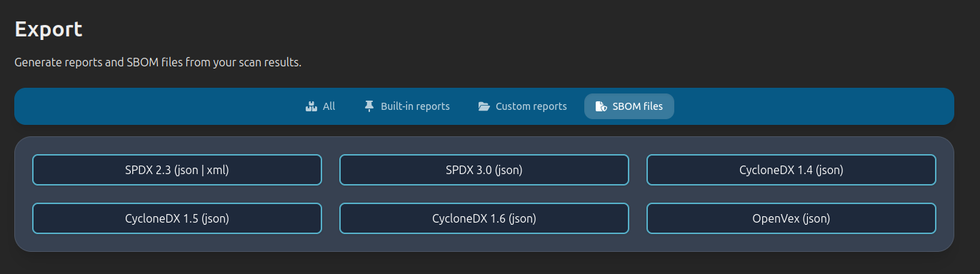Screen dimensions: 980x274
Task: Click the boxes icon beside All
Action: click(x=311, y=106)
